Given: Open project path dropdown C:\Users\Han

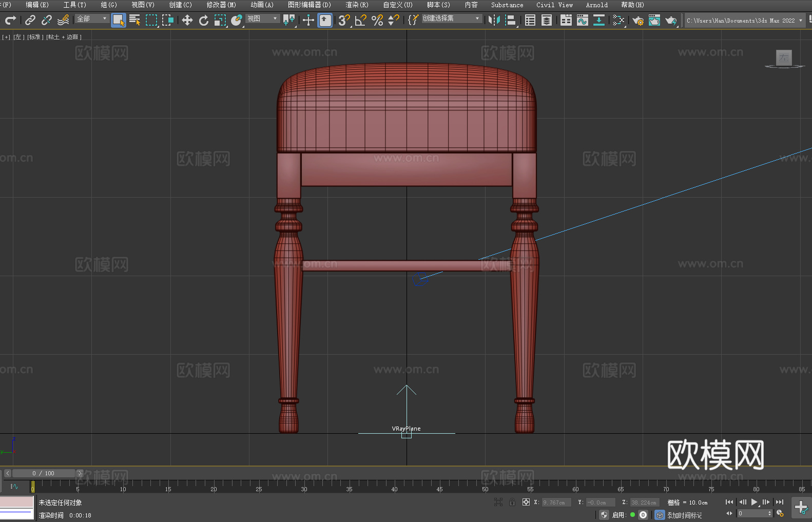Looking at the screenshot, I should point(745,21).
